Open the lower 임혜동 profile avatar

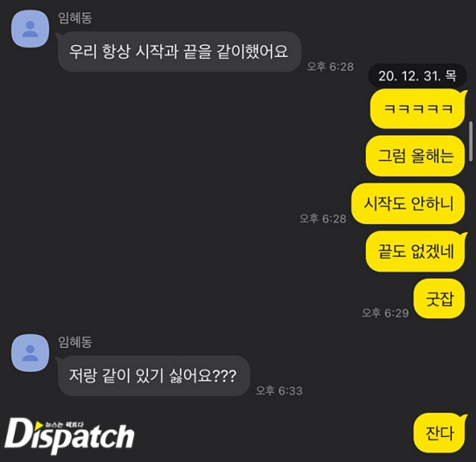coord(30,353)
